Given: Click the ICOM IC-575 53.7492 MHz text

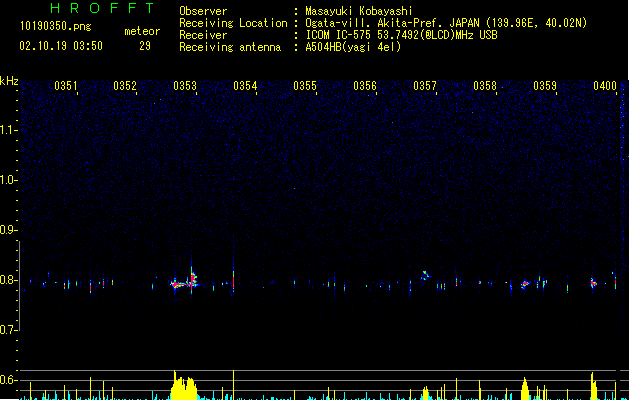Looking at the screenshot, I should coord(401,35).
